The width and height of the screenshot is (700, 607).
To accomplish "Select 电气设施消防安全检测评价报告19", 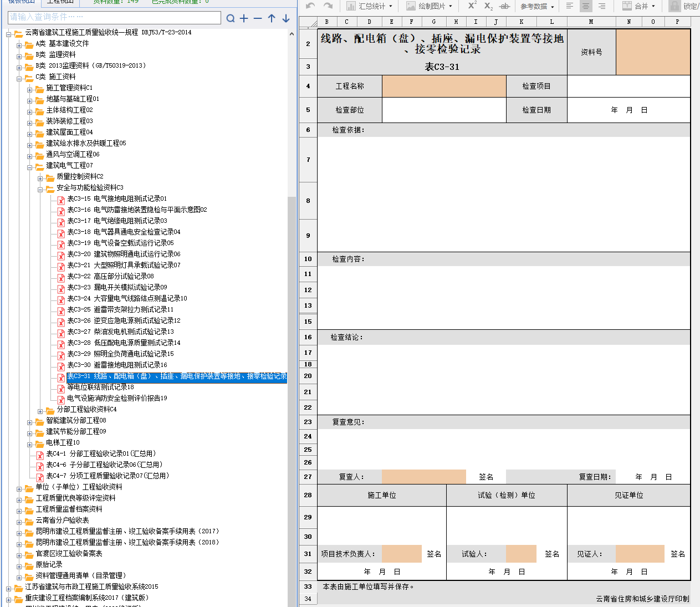I will point(117,398).
